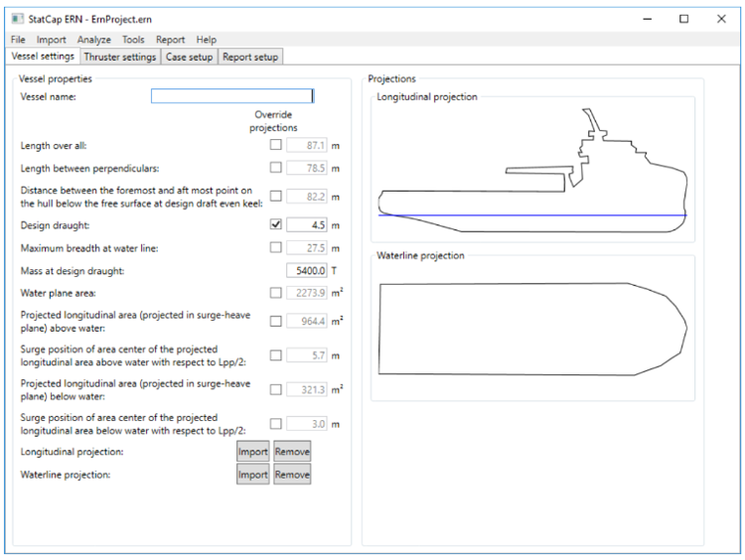Import a Waterline projection
This screenshot has height=560, width=745.
[x=253, y=475]
